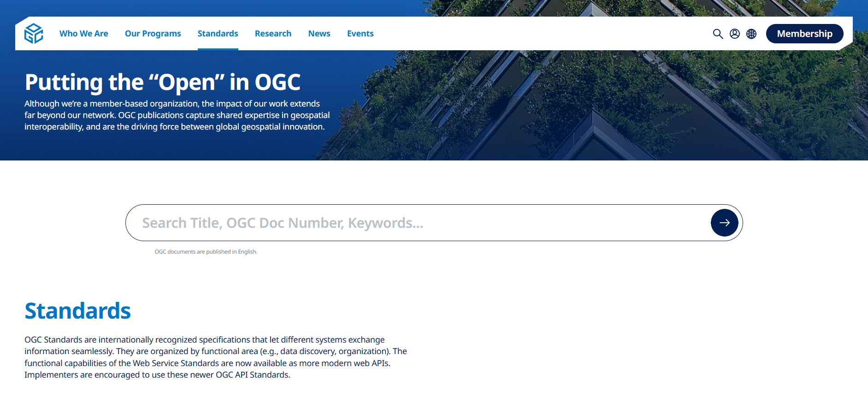Submit search with the arrow button
This screenshot has height=397, width=868.
(x=725, y=223)
